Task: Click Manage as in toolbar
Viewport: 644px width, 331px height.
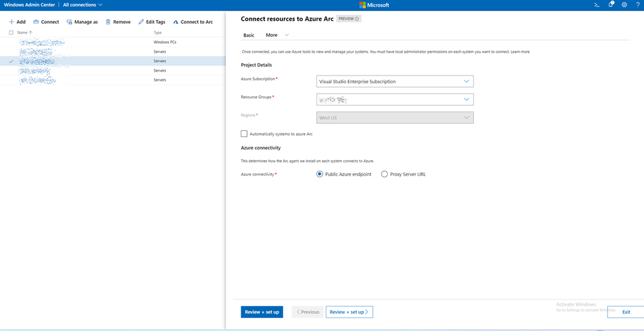Action: [x=82, y=22]
